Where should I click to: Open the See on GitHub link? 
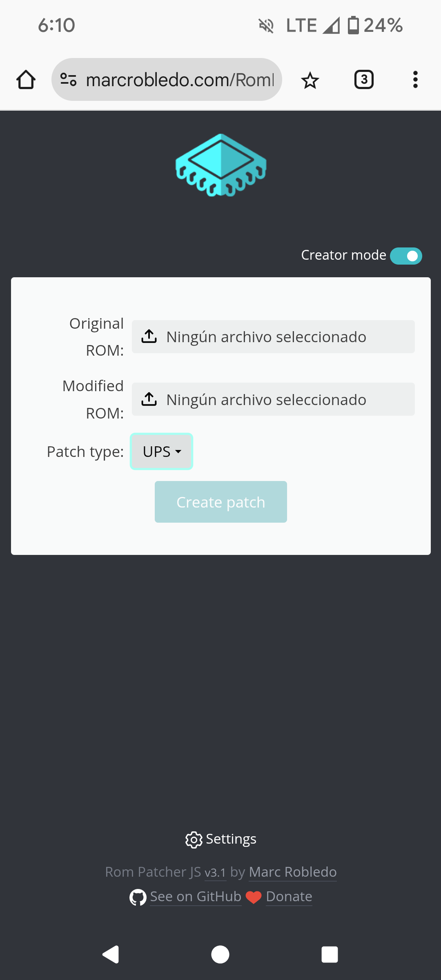coord(196,897)
